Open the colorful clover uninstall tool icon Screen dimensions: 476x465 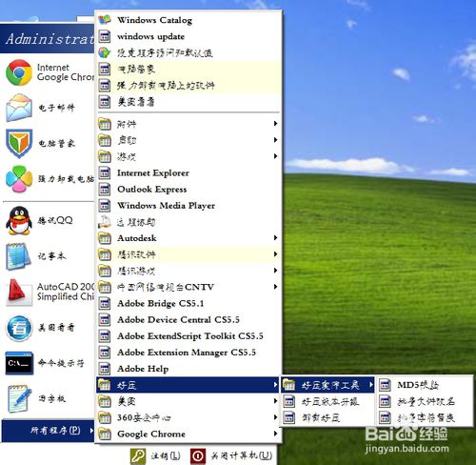pyautogui.click(x=19, y=179)
